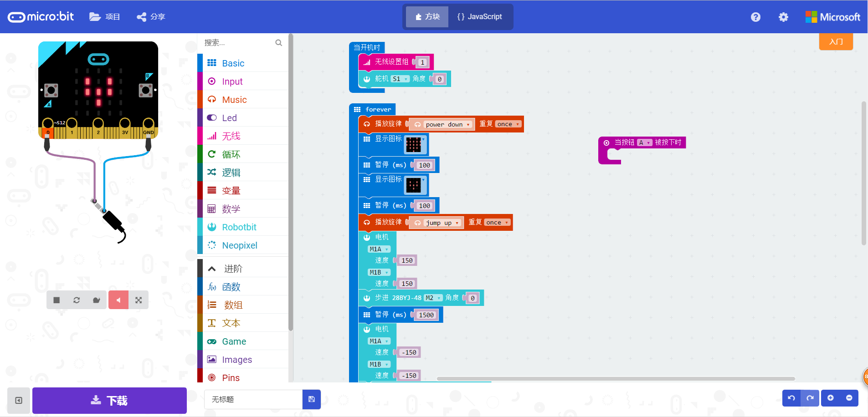
Task: Open the 项目 projects menu
Action: (105, 17)
